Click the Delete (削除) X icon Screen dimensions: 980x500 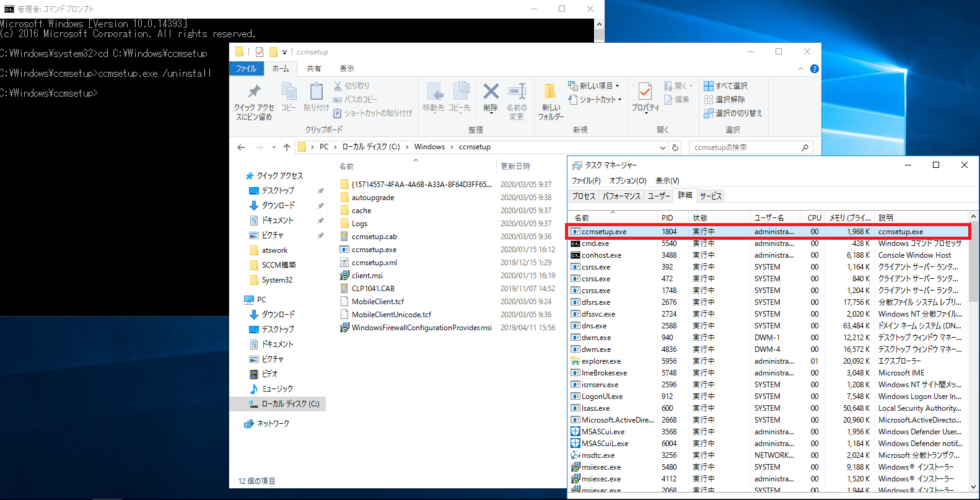(x=491, y=92)
